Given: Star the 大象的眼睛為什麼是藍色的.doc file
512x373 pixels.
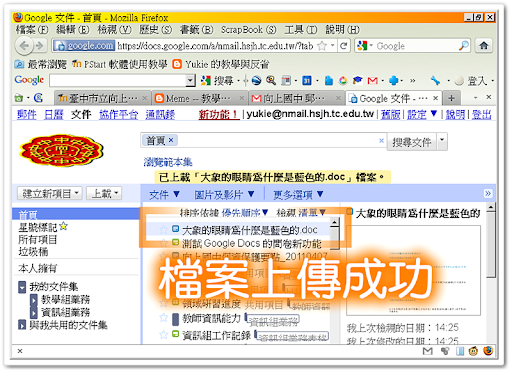Looking at the screenshot, I should click(163, 229).
